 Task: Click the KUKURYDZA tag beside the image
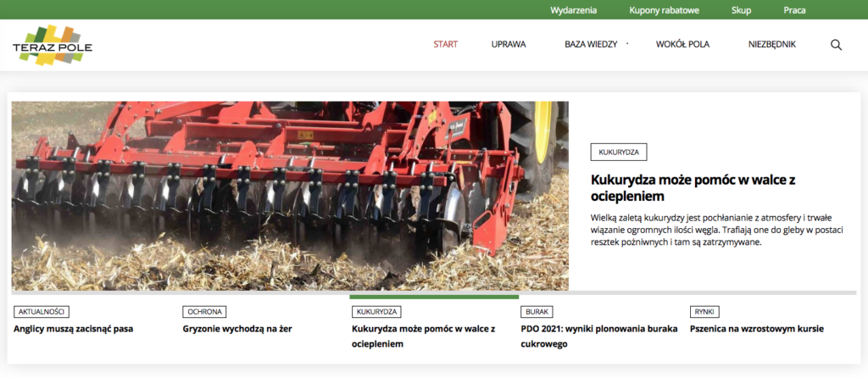[619, 153]
